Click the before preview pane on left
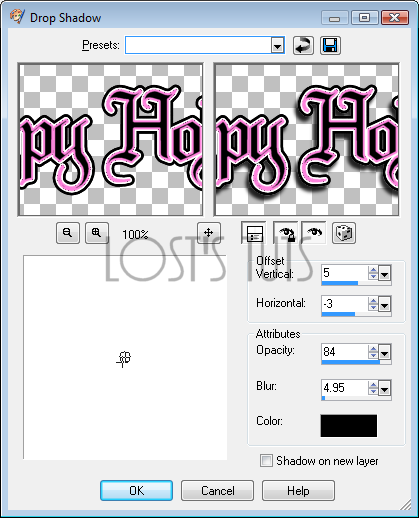The width and height of the screenshot is (419, 518). [111, 139]
